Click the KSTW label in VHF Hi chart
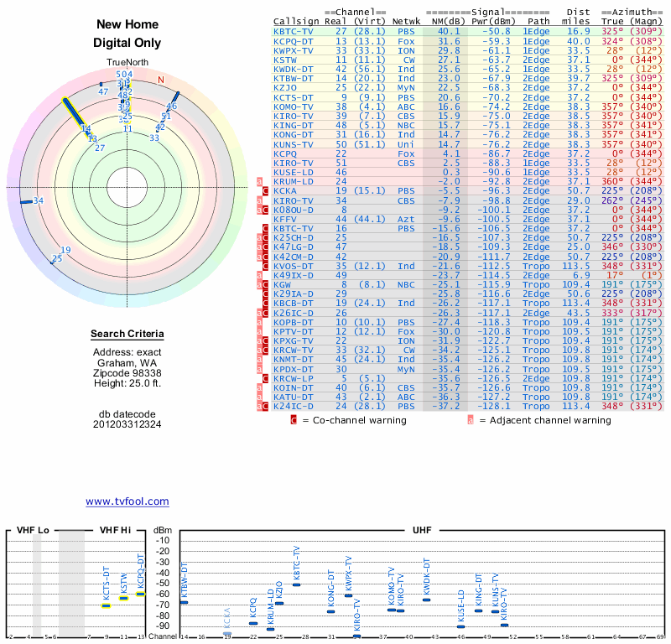This screenshot has height=644, width=671. tap(124, 584)
